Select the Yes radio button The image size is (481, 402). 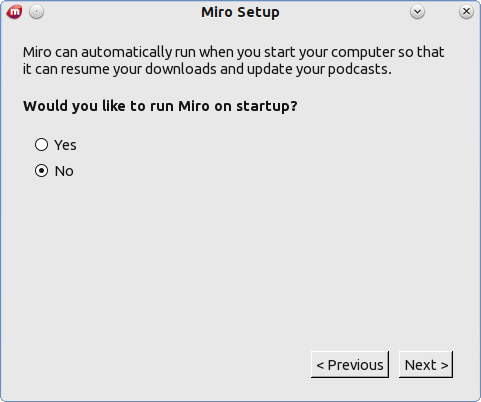(x=41, y=145)
